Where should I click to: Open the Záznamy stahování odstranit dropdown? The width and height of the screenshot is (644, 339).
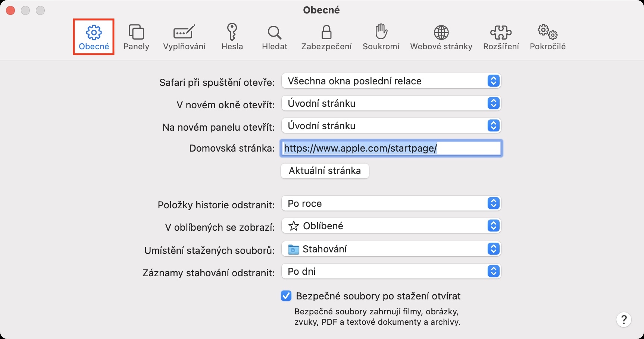[391, 271]
